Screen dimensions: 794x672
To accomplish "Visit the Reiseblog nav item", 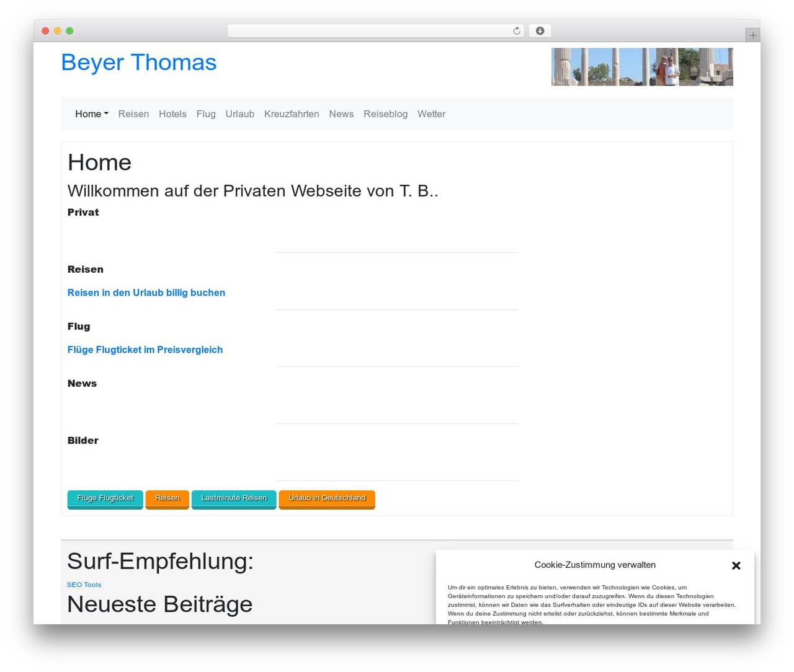I will point(386,114).
